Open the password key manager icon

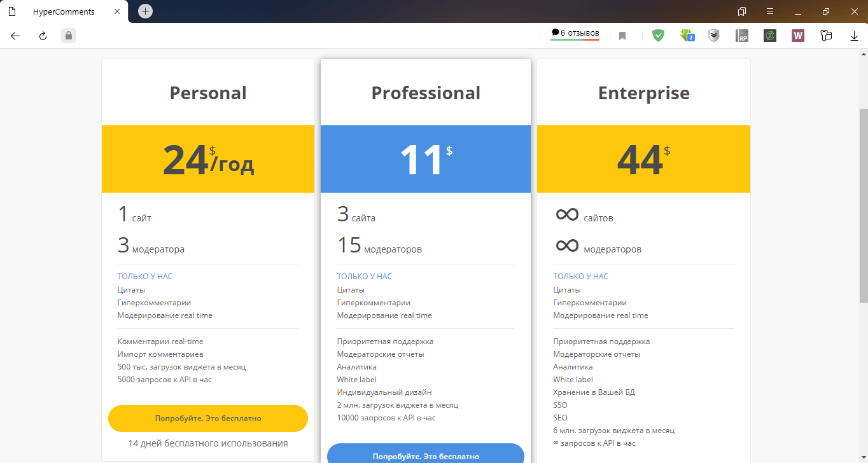tap(826, 36)
